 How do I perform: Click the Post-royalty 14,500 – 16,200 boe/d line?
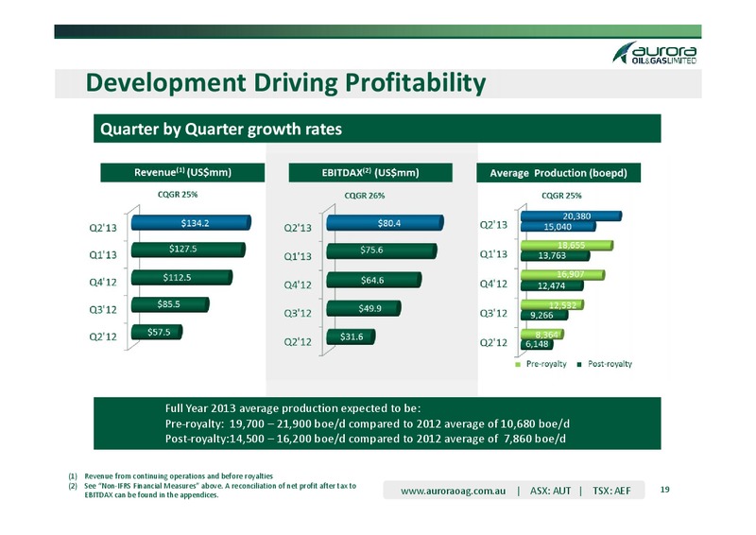(x=366, y=439)
